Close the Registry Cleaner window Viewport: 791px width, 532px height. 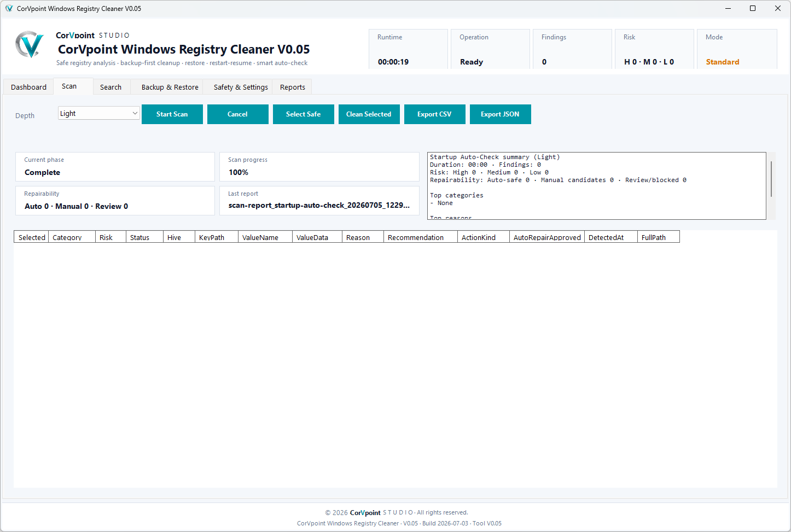(x=778, y=8)
